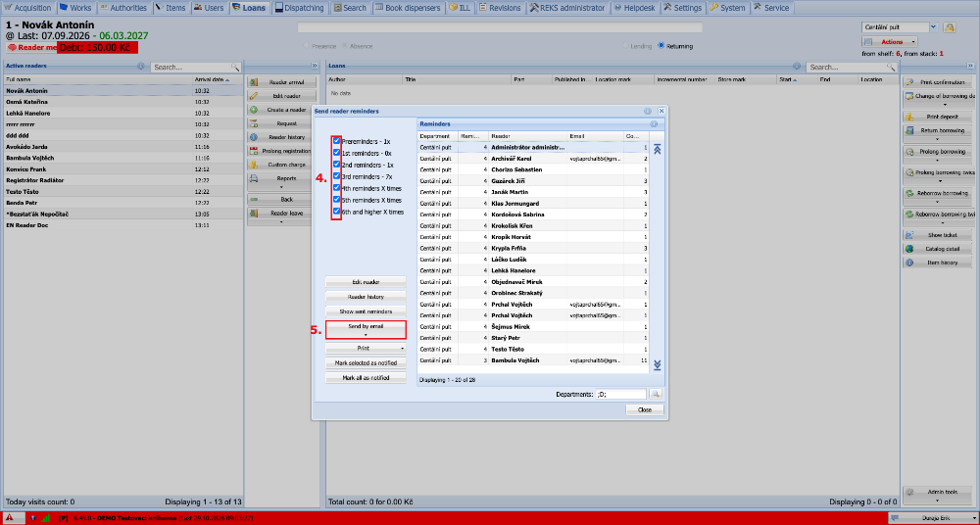The image size is (980, 525).
Task: Click the Print deposit coins icon
Action: tap(910, 117)
